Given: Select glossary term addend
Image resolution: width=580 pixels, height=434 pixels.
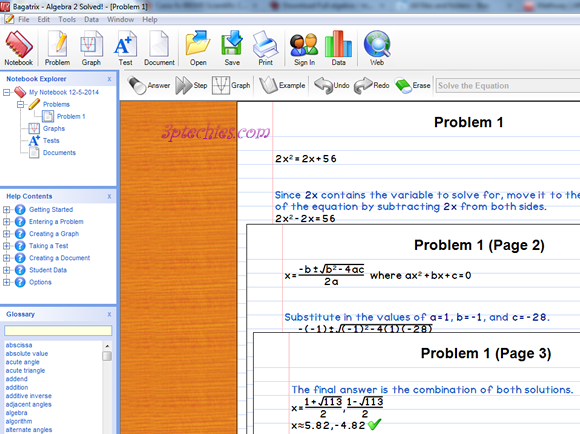Looking at the screenshot, I should (x=16, y=379).
